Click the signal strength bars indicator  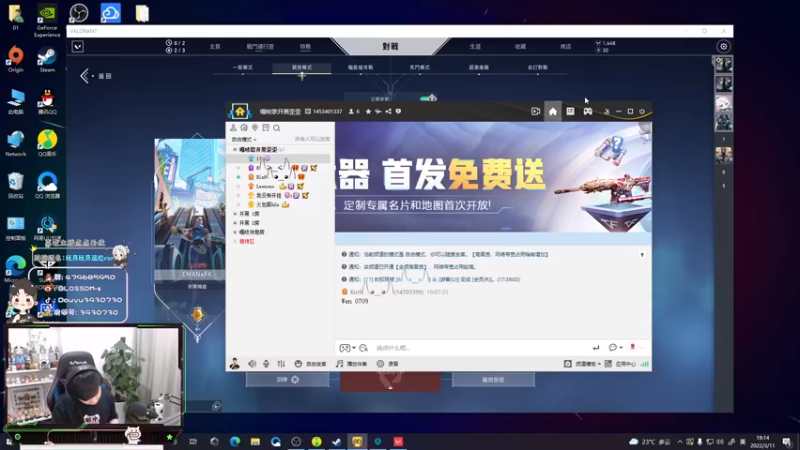pos(644,364)
